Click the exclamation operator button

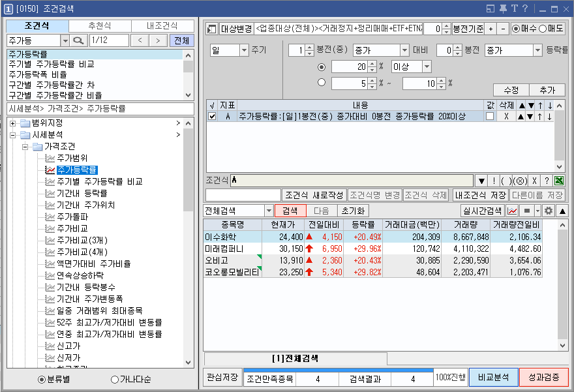tap(494, 181)
